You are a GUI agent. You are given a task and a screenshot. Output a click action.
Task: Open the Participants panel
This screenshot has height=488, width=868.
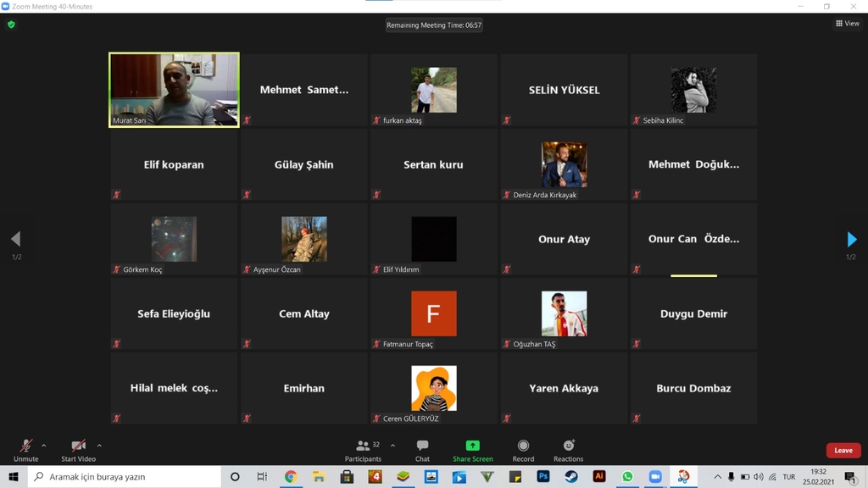364,449
